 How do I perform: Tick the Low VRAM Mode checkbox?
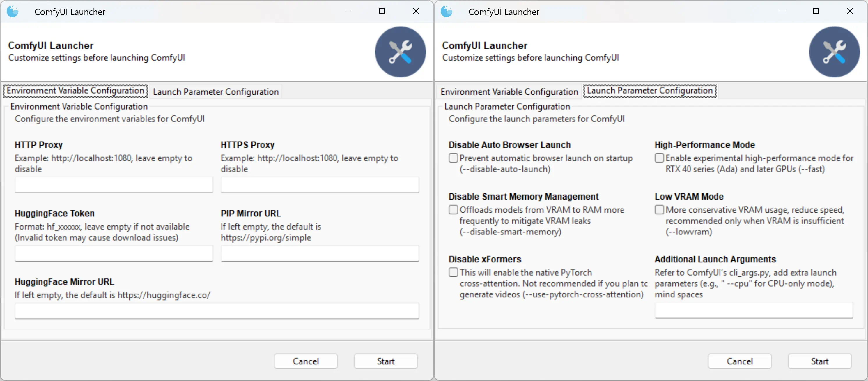point(659,209)
